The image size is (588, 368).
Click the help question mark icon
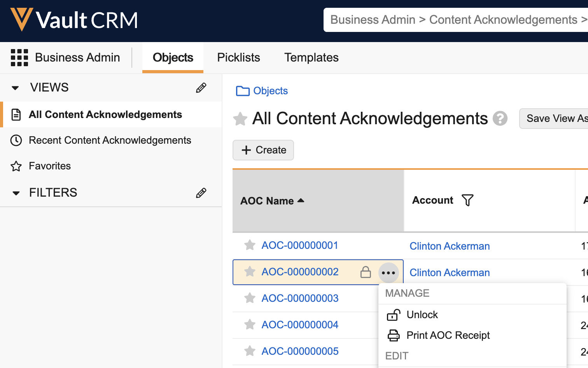coord(500,118)
